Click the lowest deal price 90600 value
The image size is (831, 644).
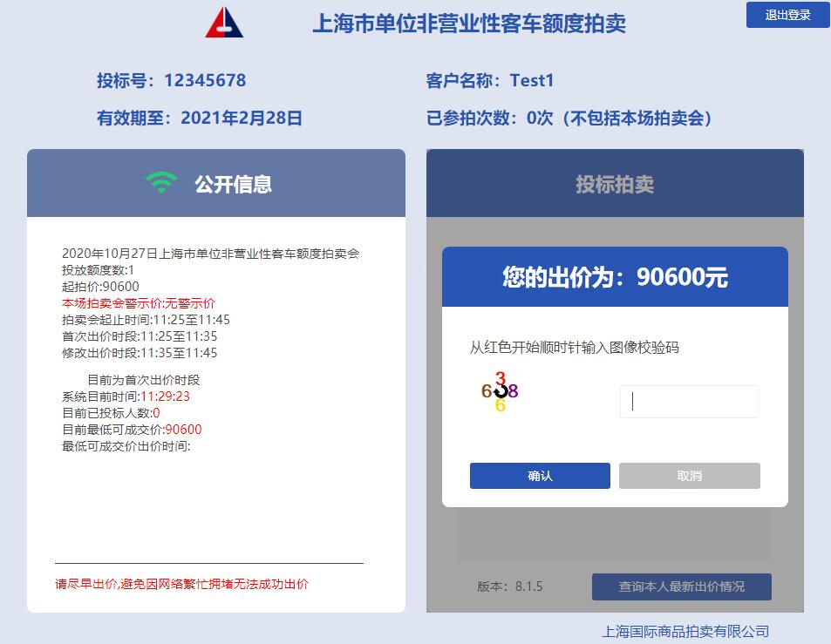(x=183, y=429)
